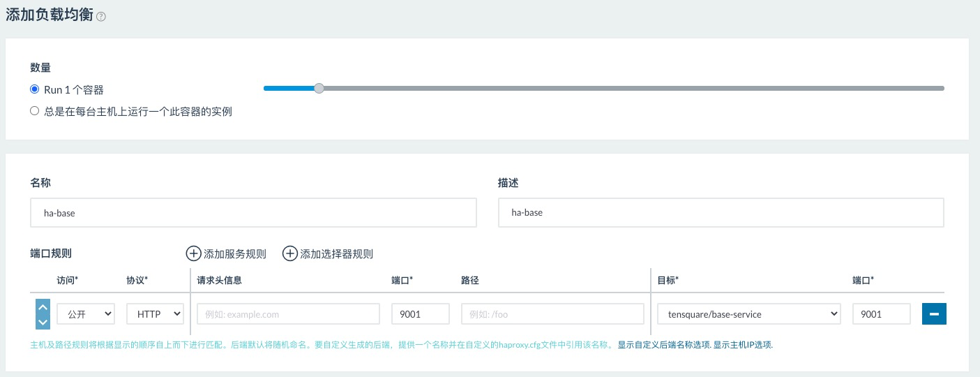Viewport: 980px width, 377px height.
Task: Select 总是在每台主机上运行一个此容器的实例 radio option
Action: 34,111
